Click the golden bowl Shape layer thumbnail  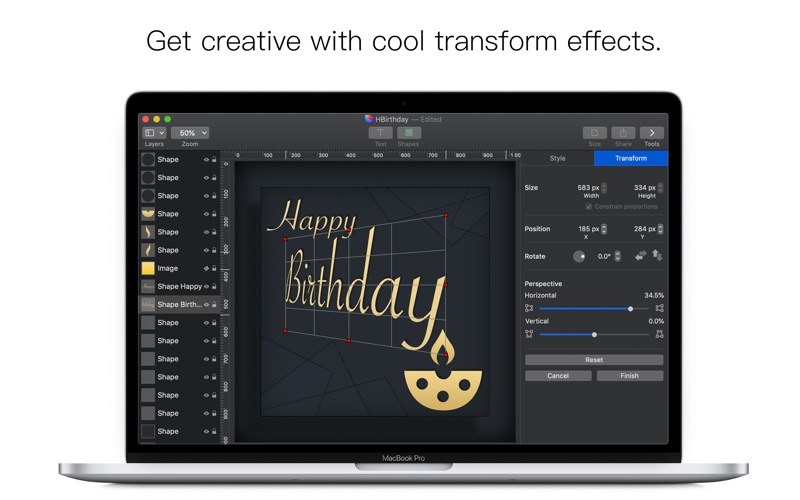[x=148, y=214]
